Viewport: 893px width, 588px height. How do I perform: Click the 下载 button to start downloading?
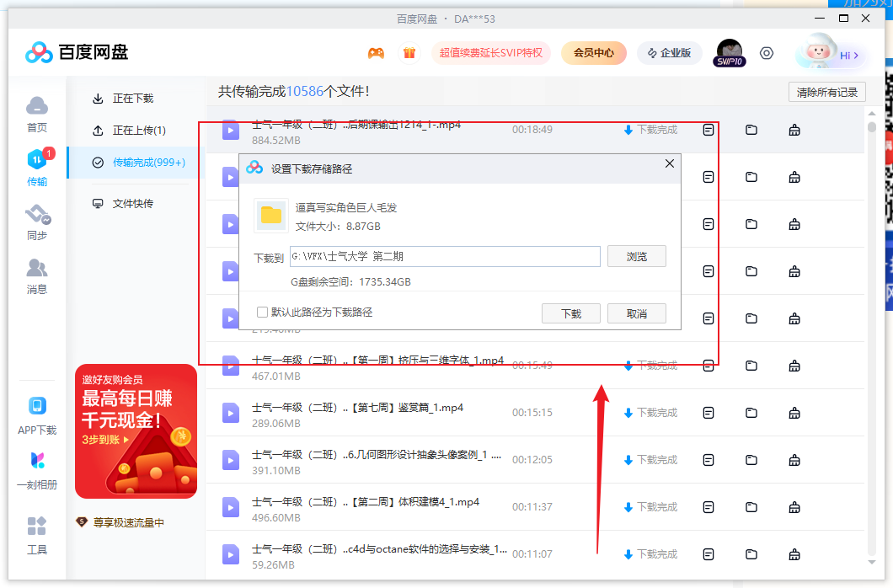(570, 311)
